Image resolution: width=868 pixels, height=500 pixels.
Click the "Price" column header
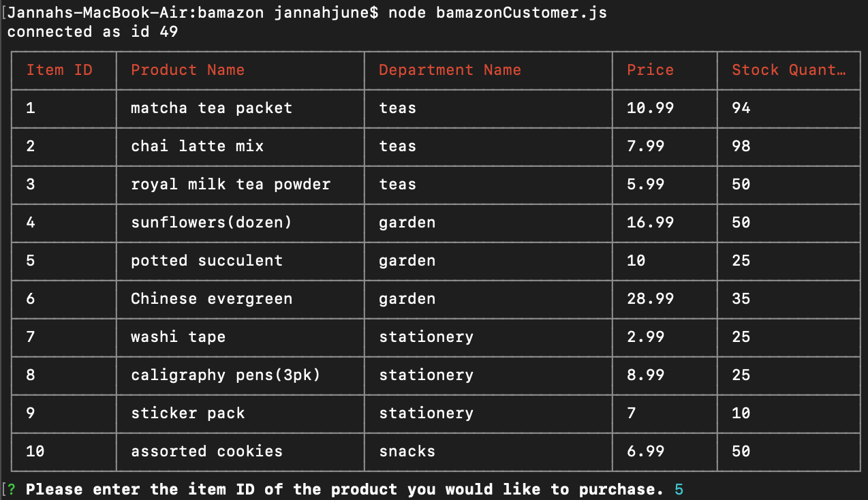pyautogui.click(x=650, y=70)
